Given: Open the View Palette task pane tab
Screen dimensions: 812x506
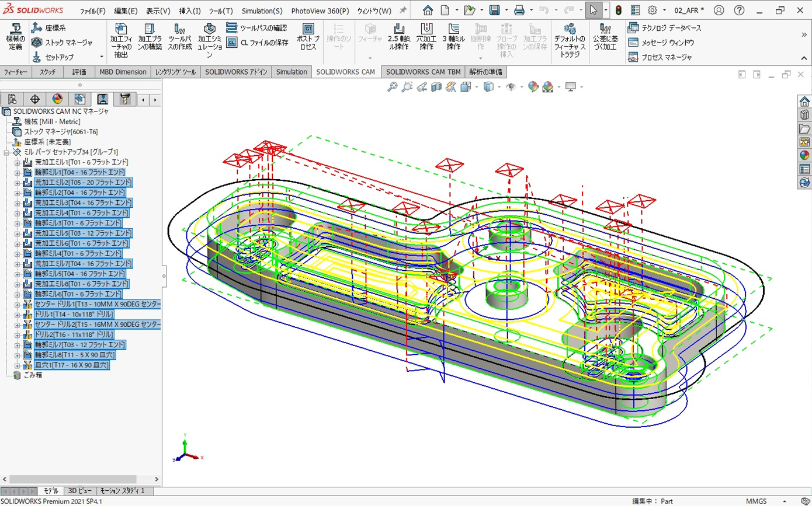Looking at the screenshot, I should [804, 142].
